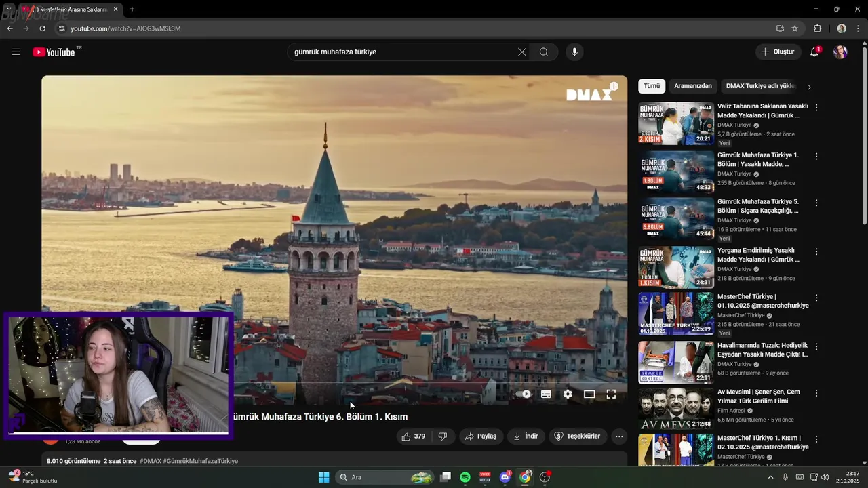Show the video info card icon

click(x=614, y=87)
